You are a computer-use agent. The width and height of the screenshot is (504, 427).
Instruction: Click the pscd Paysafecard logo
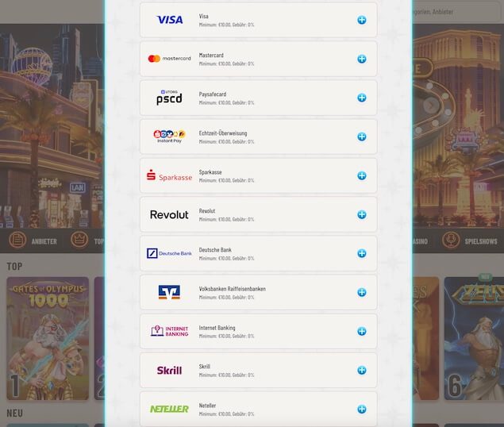169,98
